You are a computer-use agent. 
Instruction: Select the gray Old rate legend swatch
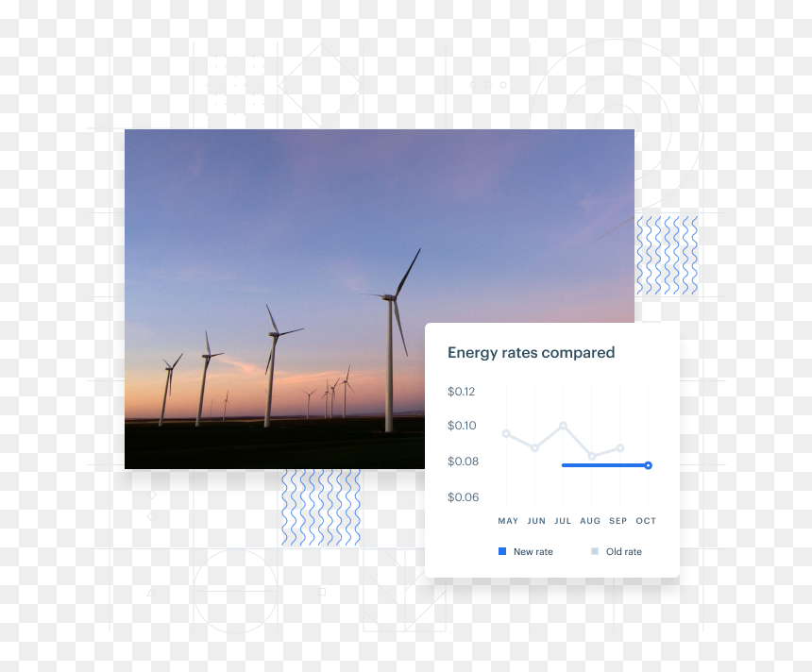[x=595, y=551]
